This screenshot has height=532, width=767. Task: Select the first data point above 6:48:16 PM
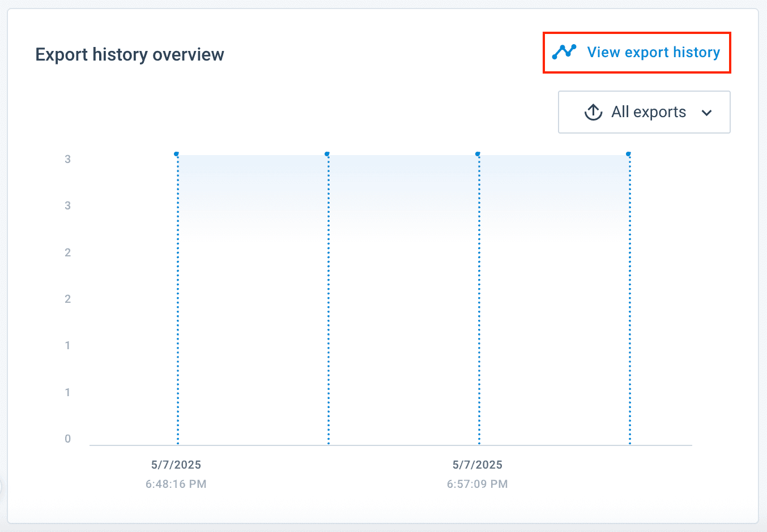(x=177, y=154)
